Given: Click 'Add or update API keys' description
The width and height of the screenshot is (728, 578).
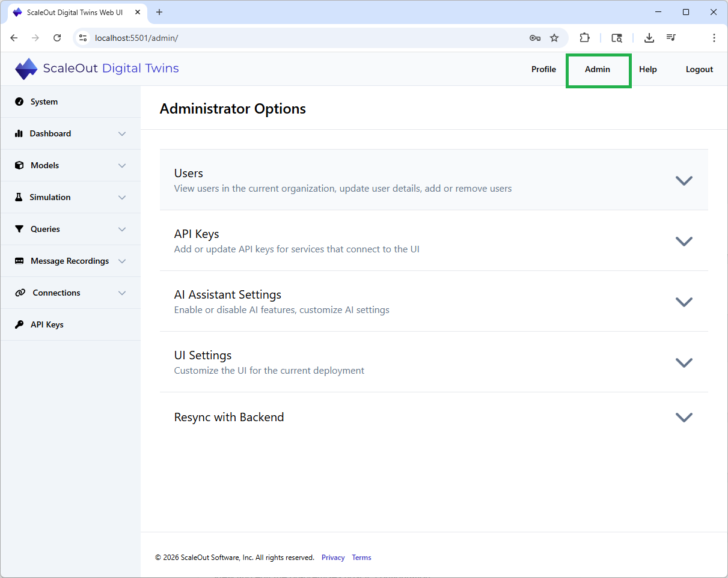Looking at the screenshot, I should 297,249.
